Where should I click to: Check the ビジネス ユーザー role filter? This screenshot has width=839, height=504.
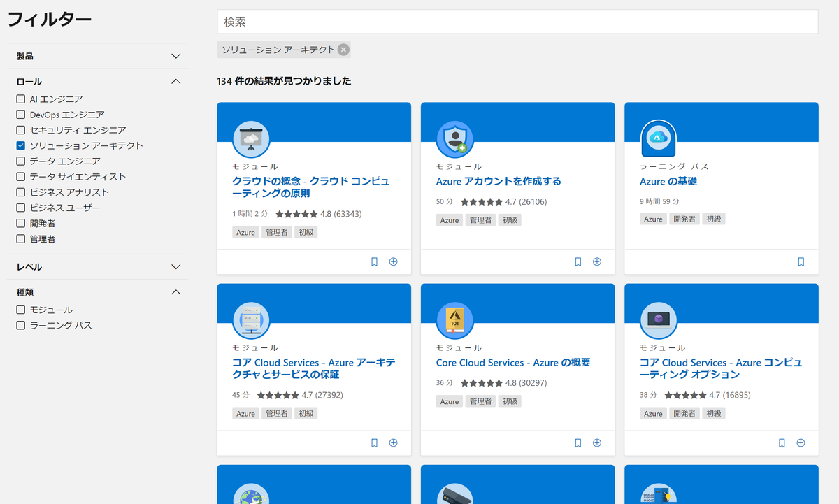(21, 208)
